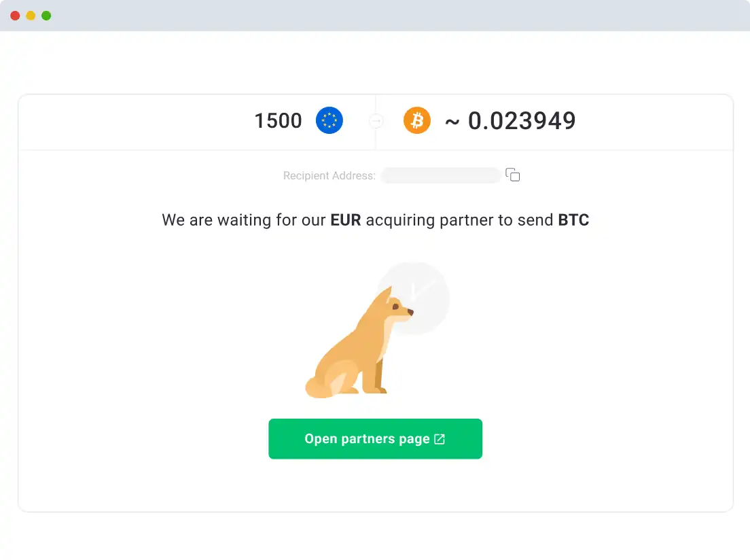The image size is (750, 560).
Task: Click the green macOS traffic light button
Action: click(x=46, y=15)
